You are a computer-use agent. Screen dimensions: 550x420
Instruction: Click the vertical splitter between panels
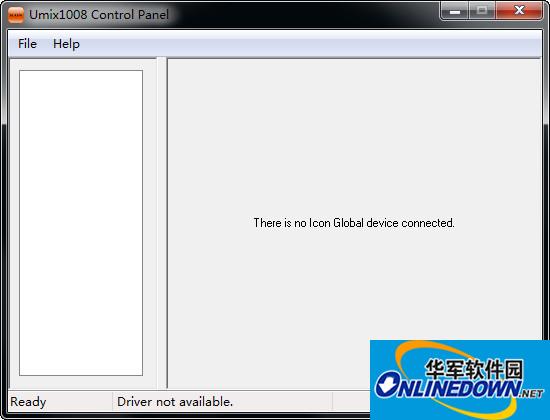[x=162, y=223]
